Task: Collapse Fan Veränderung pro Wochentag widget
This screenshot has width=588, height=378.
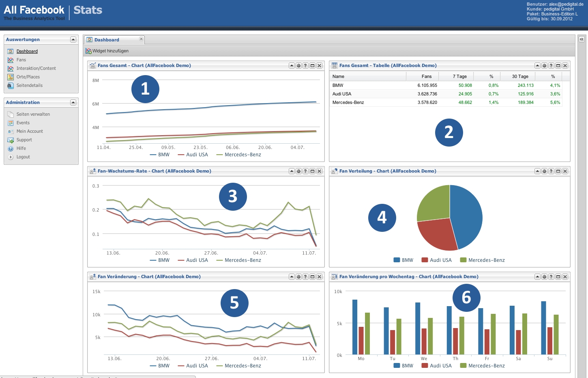Action: (x=537, y=276)
